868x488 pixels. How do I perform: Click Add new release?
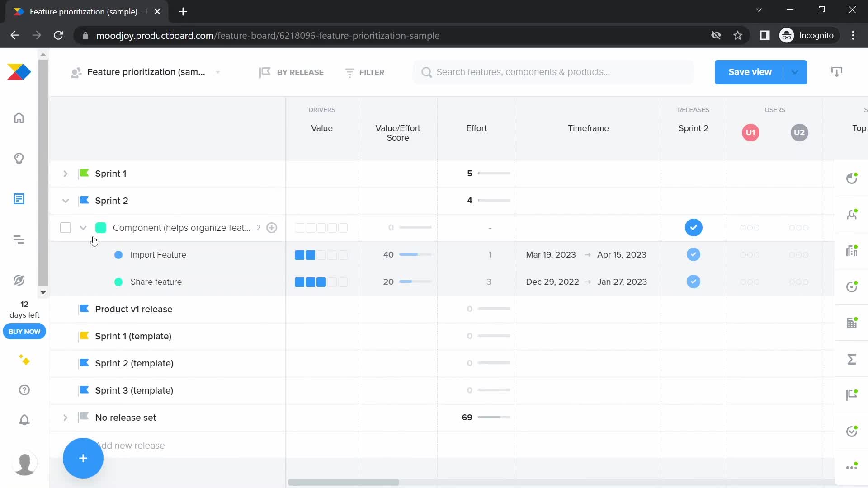point(131,446)
